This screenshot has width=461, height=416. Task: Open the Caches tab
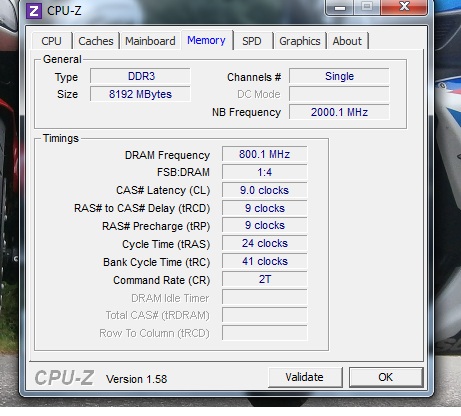coord(96,41)
